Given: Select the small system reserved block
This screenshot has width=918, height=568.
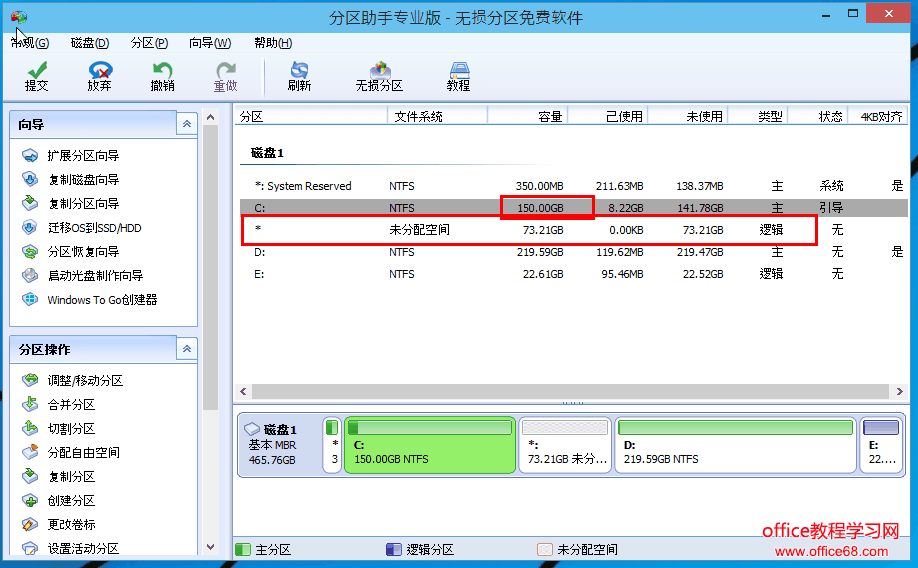Looking at the screenshot, I should 332,444.
